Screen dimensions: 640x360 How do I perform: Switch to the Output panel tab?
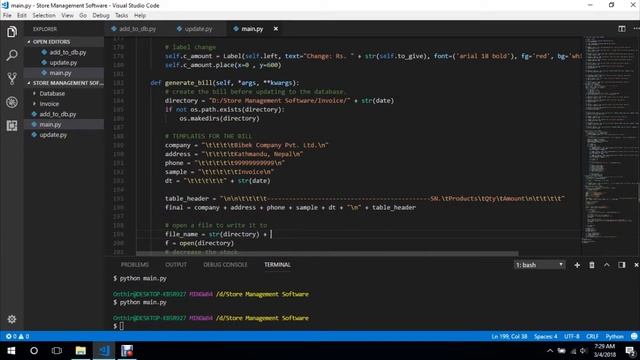pyautogui.click(x=176, y=264)
